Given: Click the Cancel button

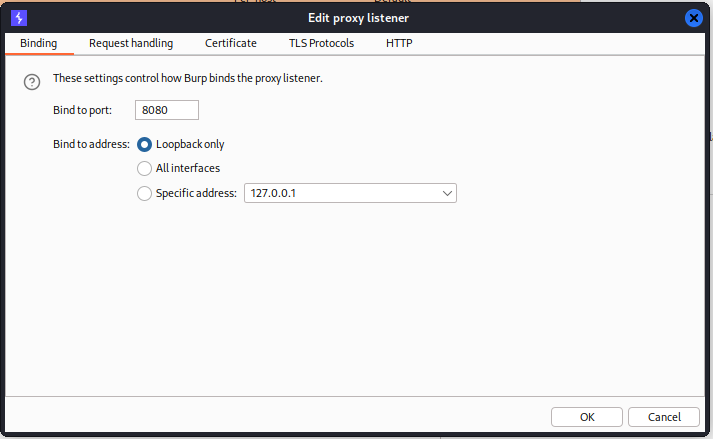Looking at the screenshot, I should 664,417.
